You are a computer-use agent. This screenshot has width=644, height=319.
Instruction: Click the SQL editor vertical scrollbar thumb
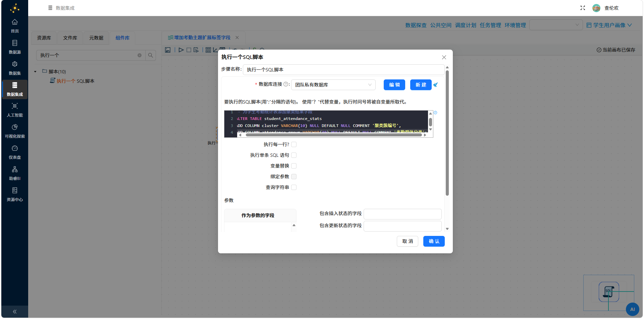click(430, 122)
